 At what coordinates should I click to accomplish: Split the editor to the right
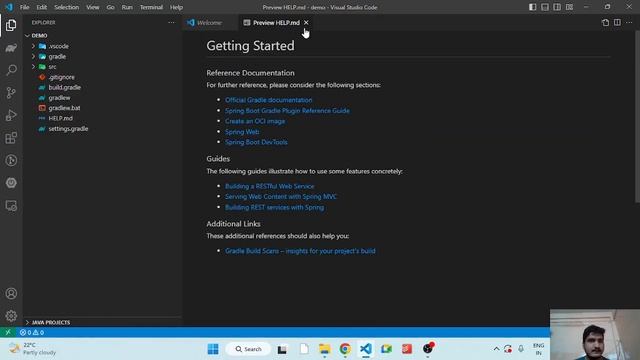pyautogui.click(x=617, y=23)
